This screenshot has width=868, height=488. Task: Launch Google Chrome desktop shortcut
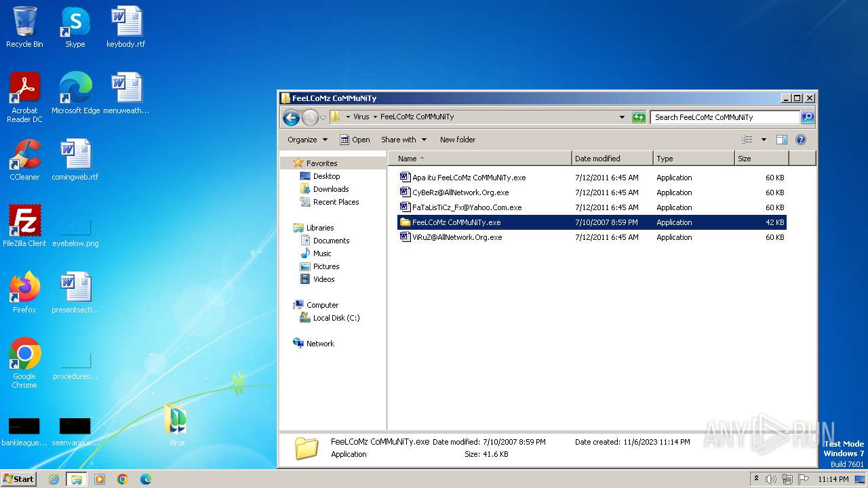(24, 363)
